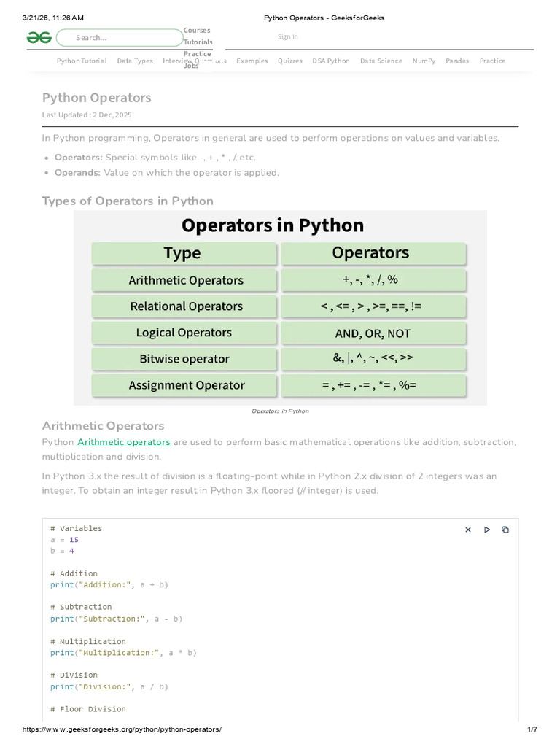
Task: Switch to the Data Types tab
Action: (135, 61)
